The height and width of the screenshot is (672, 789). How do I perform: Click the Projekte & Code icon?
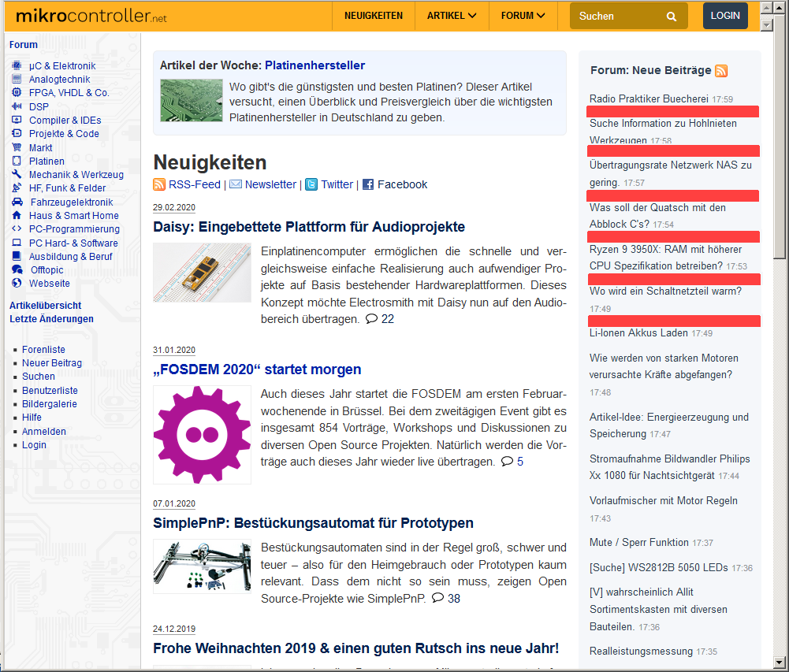point(17,133)
